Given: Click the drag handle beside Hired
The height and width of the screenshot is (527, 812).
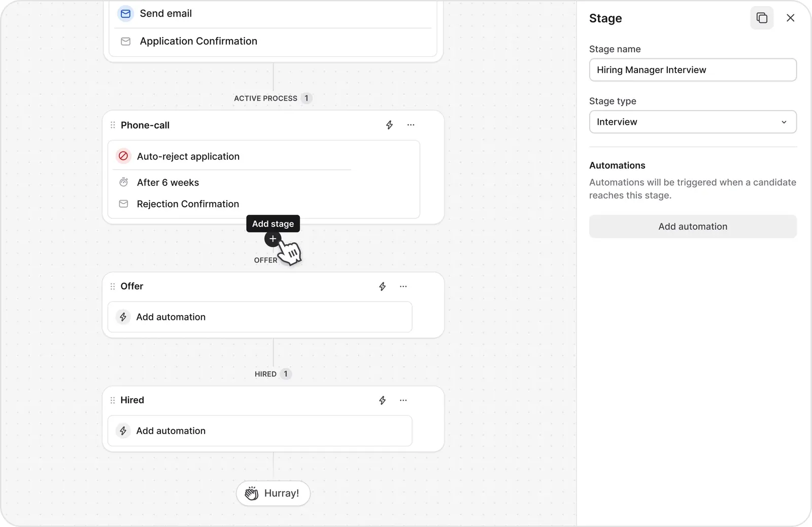Looking at the screenshot, I should [x=113, y=400].
